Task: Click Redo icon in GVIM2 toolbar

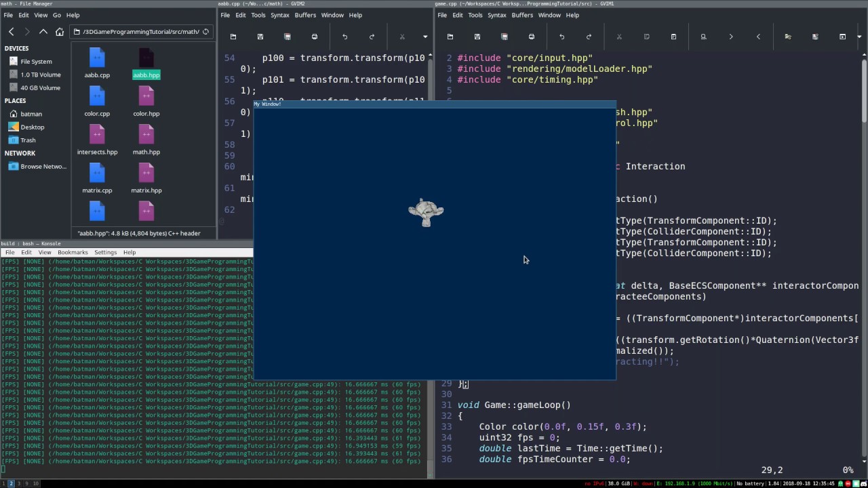Action: click(372, 37)
